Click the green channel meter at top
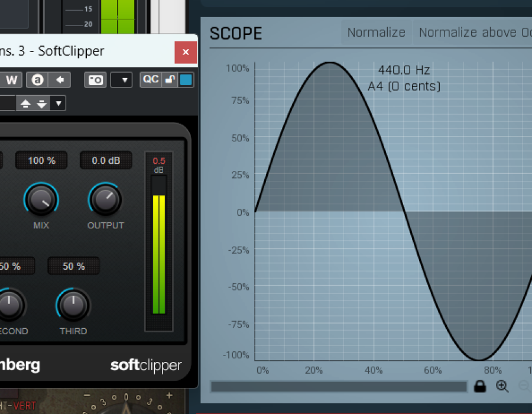 coord(118,17)
